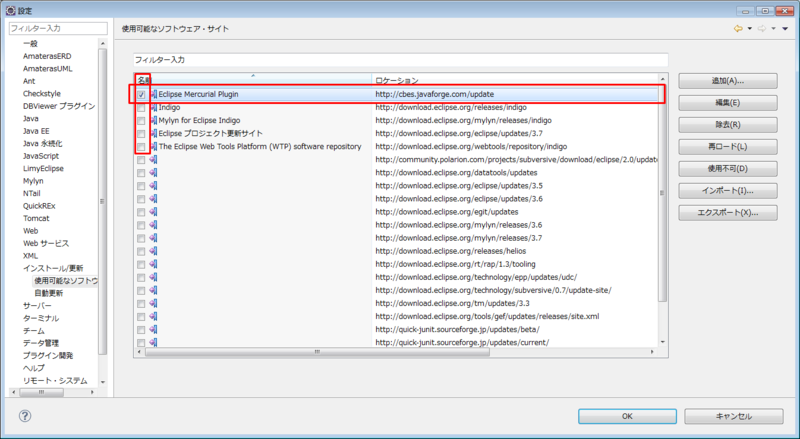Open the チーム preferences category
The image size is (800, 439).
(34, 331)
